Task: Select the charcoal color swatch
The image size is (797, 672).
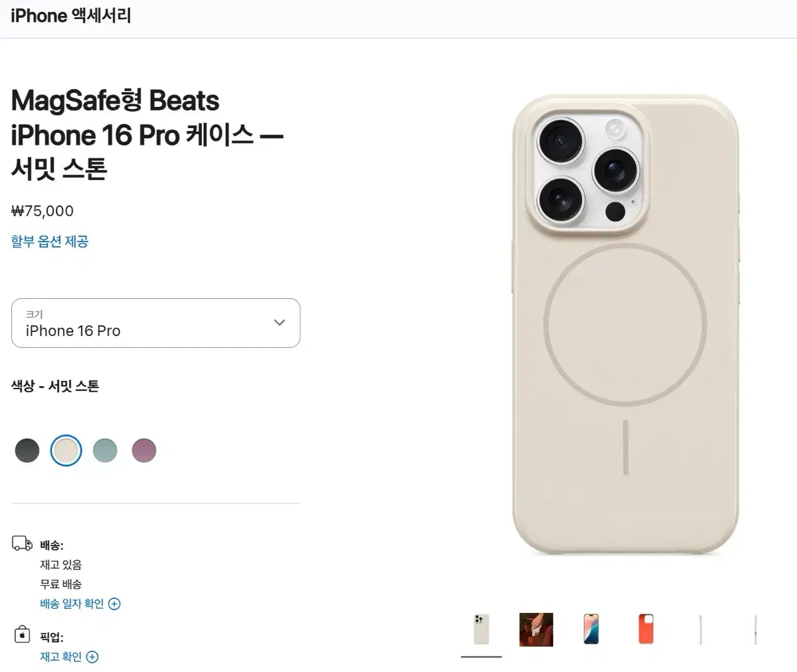Action: click(27, 450)
